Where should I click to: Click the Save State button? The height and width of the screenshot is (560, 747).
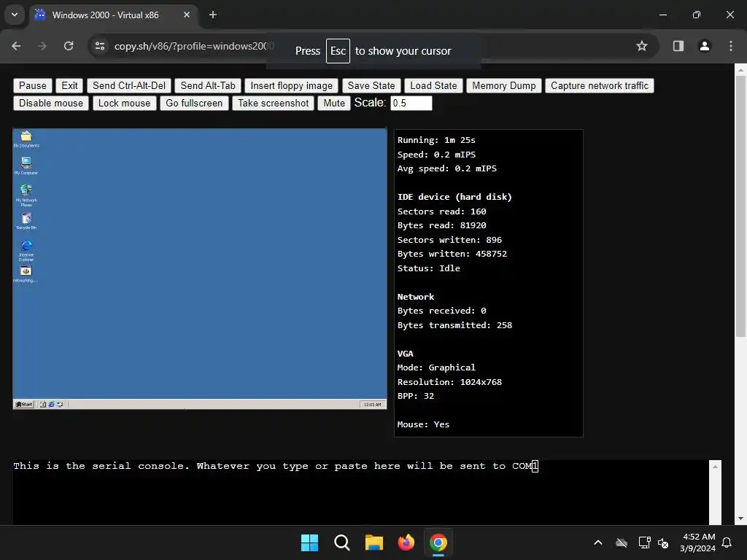click(x=371, y=86)
